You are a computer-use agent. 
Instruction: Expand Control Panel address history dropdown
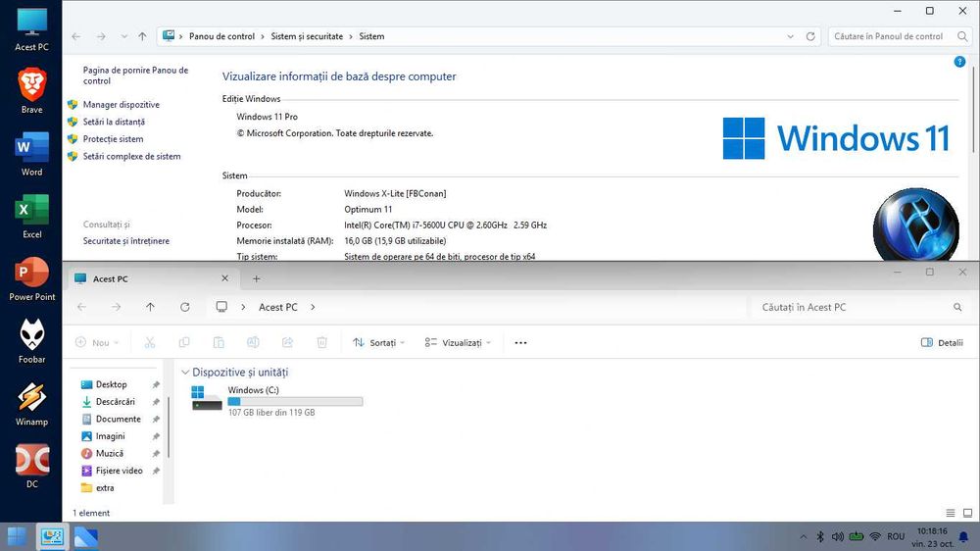click(x=791, y=36)
